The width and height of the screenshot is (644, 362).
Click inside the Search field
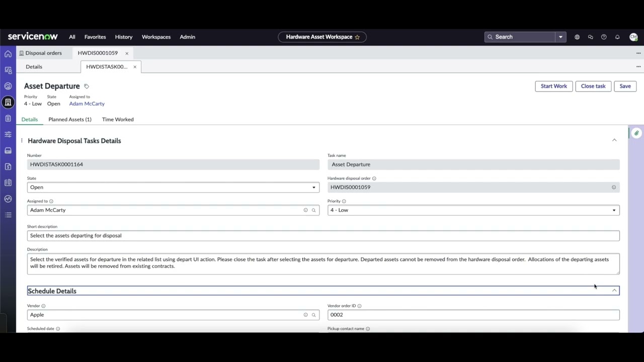pyautogui.click(x=518, y=37)
